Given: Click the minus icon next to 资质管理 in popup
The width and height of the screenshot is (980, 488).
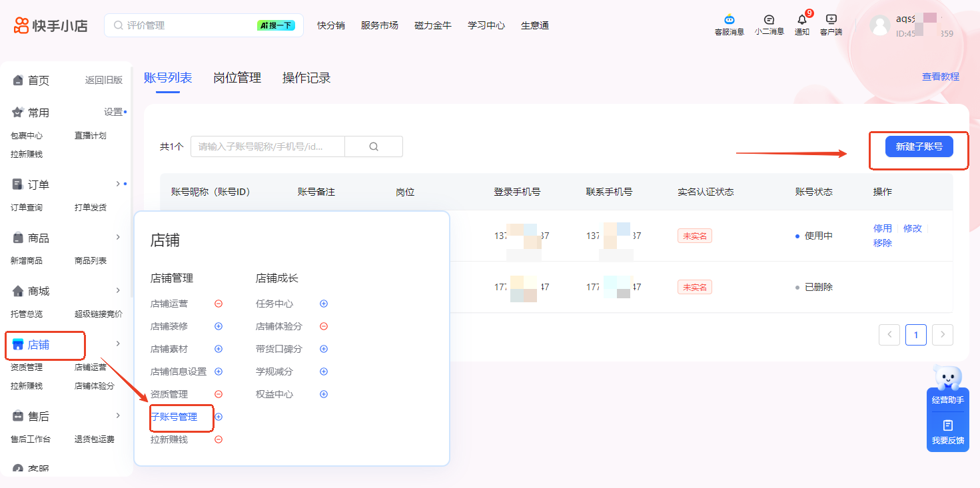Looking at the screenshot, I should click(219, 394).
